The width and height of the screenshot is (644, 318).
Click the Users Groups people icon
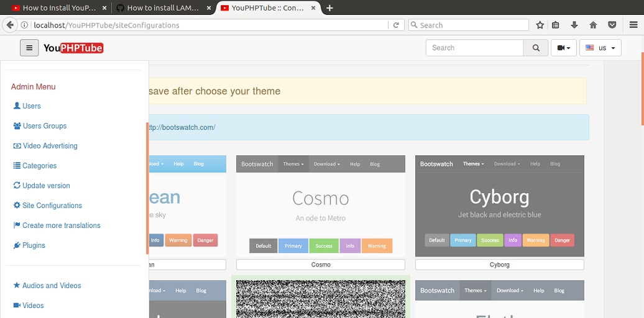pyautogui.click(x=17, y=125)
